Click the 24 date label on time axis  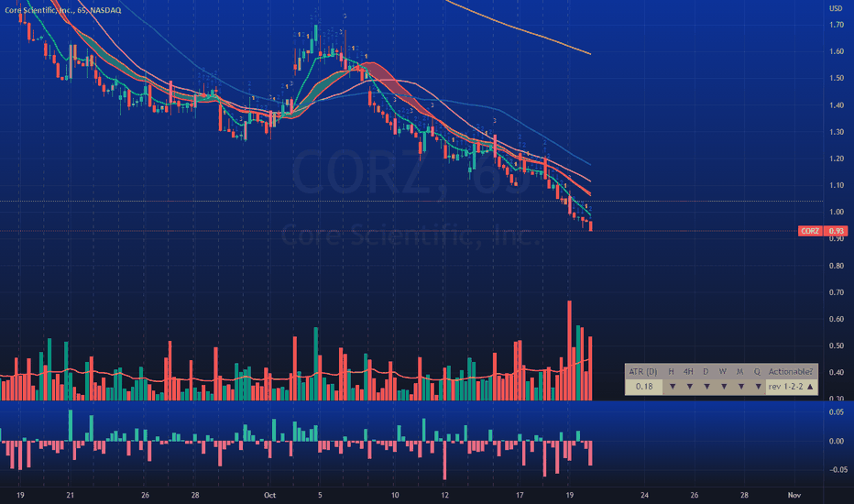pyautogui.click(x=644, y=495)
